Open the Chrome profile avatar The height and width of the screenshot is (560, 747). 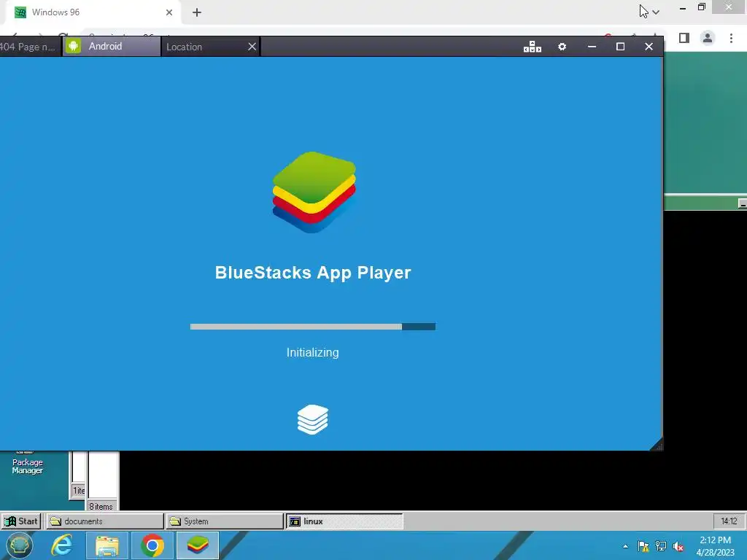pos(708,38)
